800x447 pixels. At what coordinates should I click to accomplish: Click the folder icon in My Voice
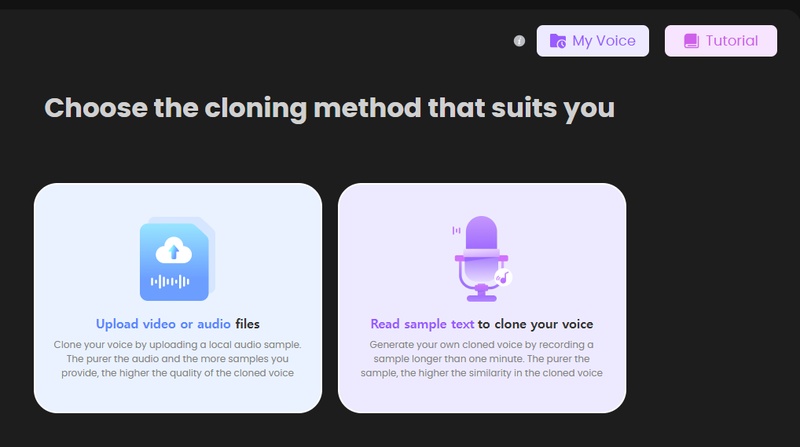pyautogui.click(x=558, y=41)
